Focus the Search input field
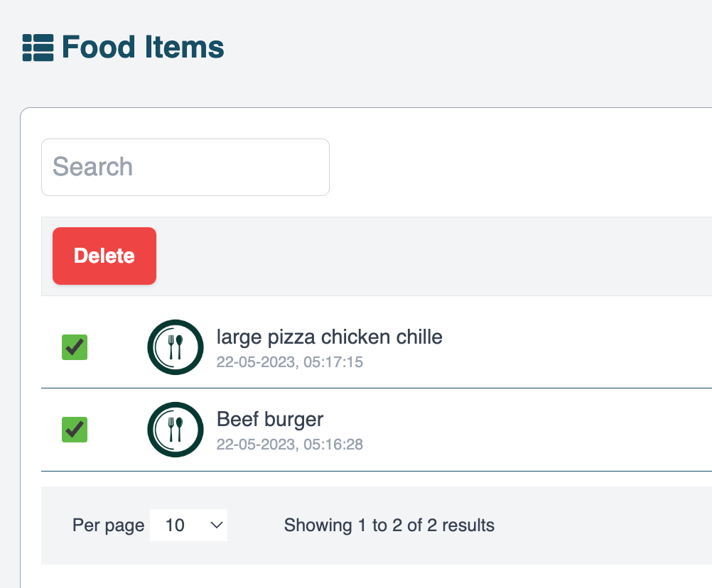This screenshot has width=712, height=588. pyautogui.click(x=185, y=167)
